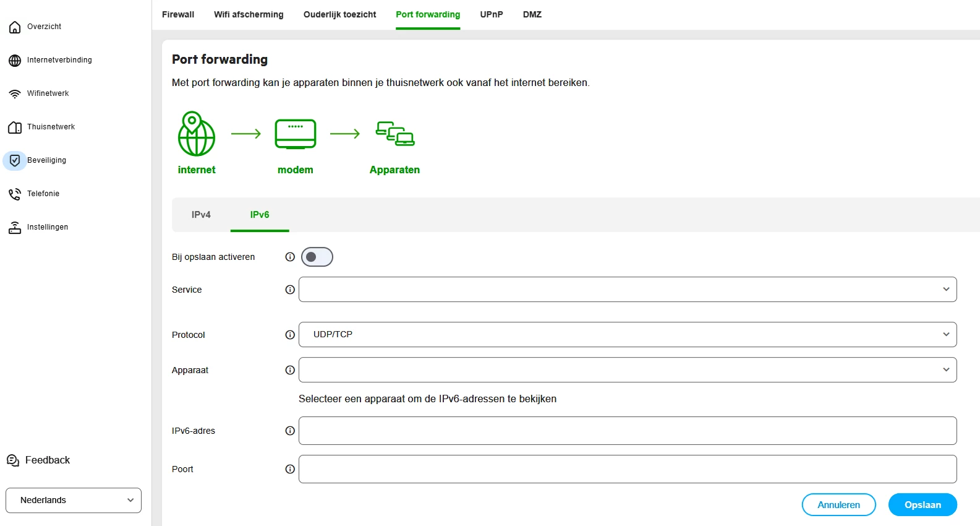Click the Wifinetwerk wifi icon

(15, 94)
